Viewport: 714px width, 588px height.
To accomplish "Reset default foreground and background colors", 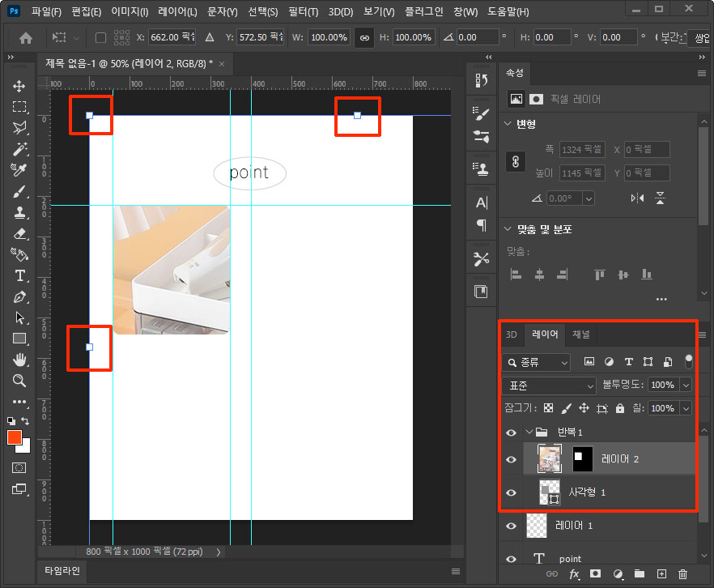I will click(x=11, y=421).
